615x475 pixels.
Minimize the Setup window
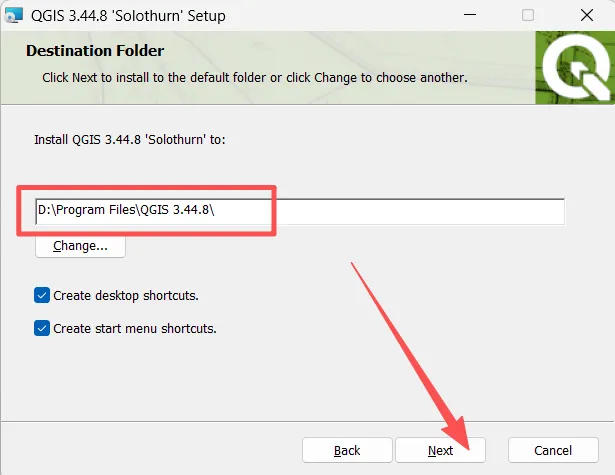pyautogui.click(x=470, y=15)
